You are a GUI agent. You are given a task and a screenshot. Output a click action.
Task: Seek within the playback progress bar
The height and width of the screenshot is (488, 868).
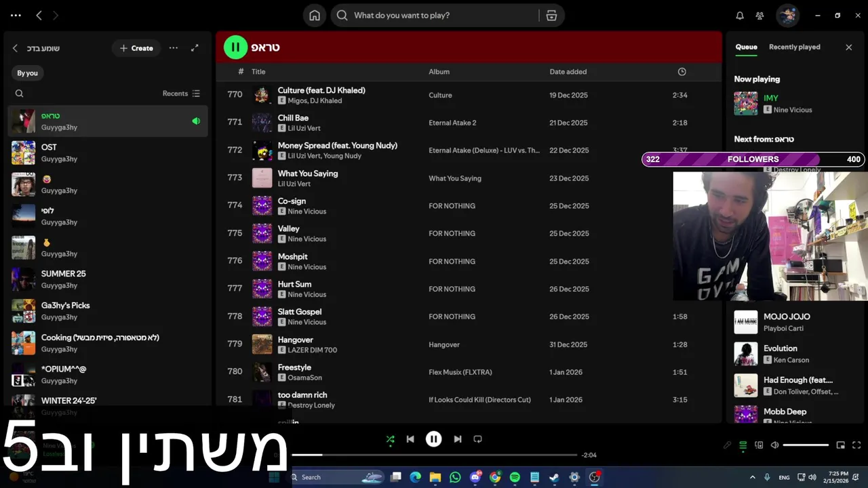coord(434,455)
